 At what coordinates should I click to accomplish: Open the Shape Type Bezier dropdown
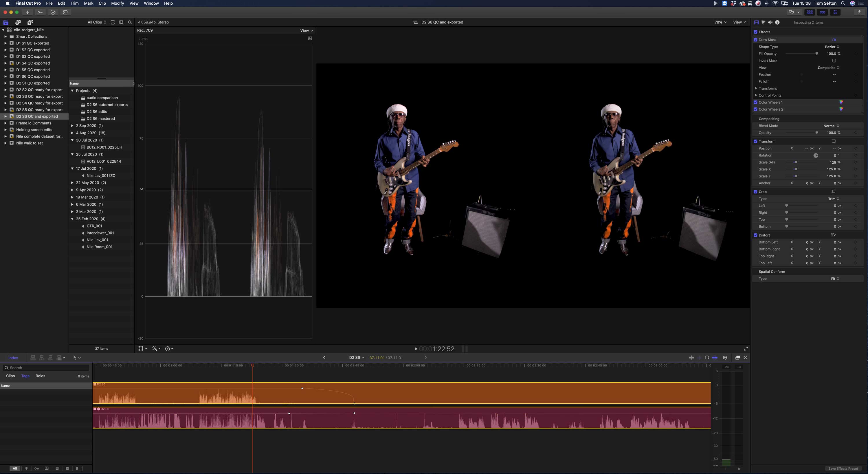pyautogui.click(x=832, y=47)
